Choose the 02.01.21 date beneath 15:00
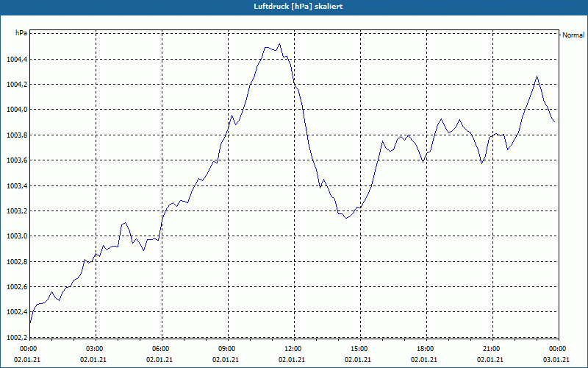 click(x=358, y=360)
